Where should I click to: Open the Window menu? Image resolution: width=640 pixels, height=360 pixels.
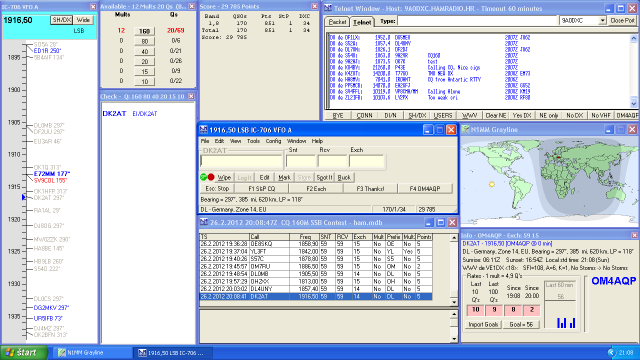[x=296, y=141]
